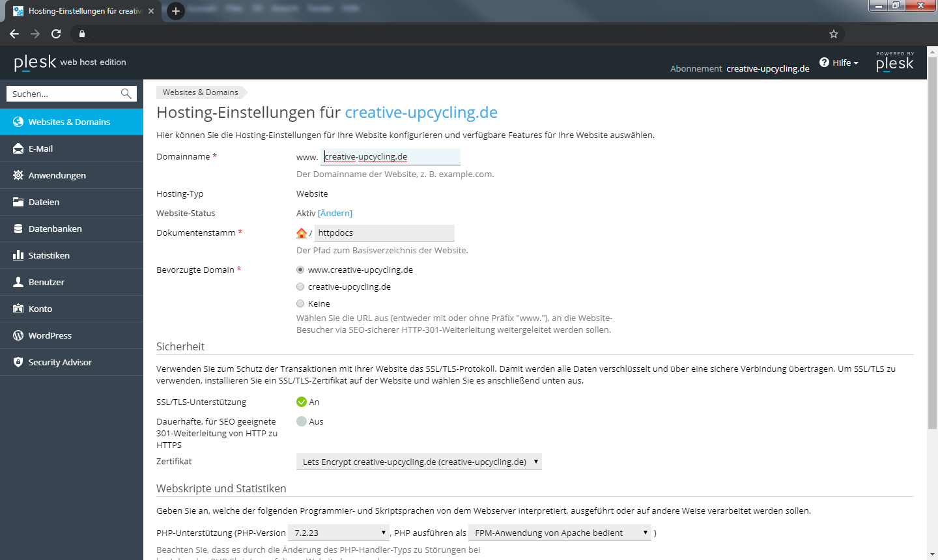Click the creative-upcycling.de title link
The width and height of the screenshot is (938, 560).
[x=421, y=112]
